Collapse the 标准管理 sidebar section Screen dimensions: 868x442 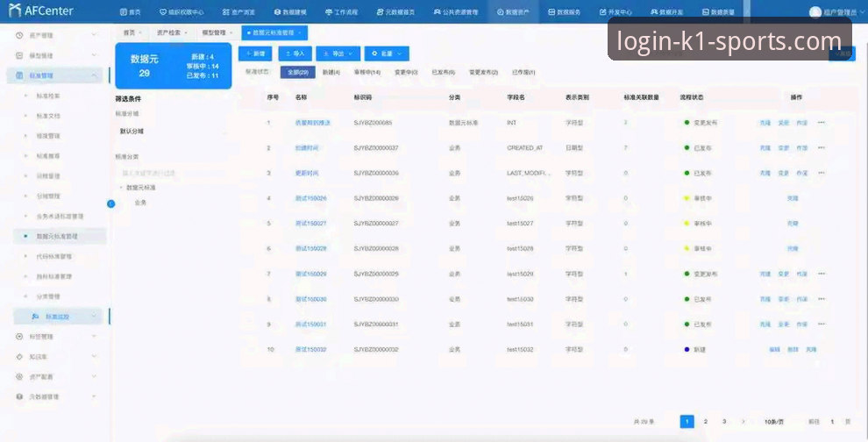pos(94,75)
